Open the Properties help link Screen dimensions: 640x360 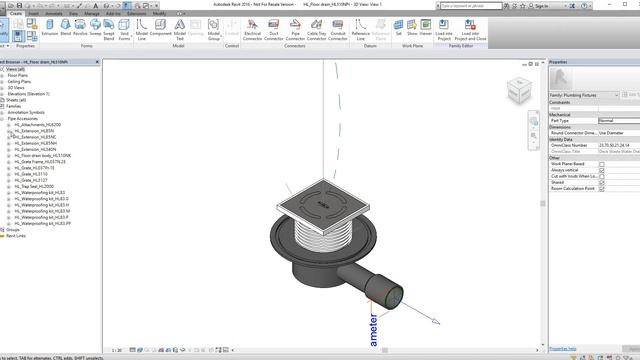[562, 349]
